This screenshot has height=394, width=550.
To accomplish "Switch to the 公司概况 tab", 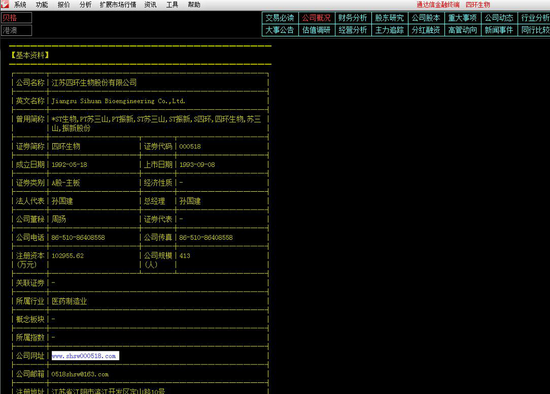I will click(x=316, y=18).
